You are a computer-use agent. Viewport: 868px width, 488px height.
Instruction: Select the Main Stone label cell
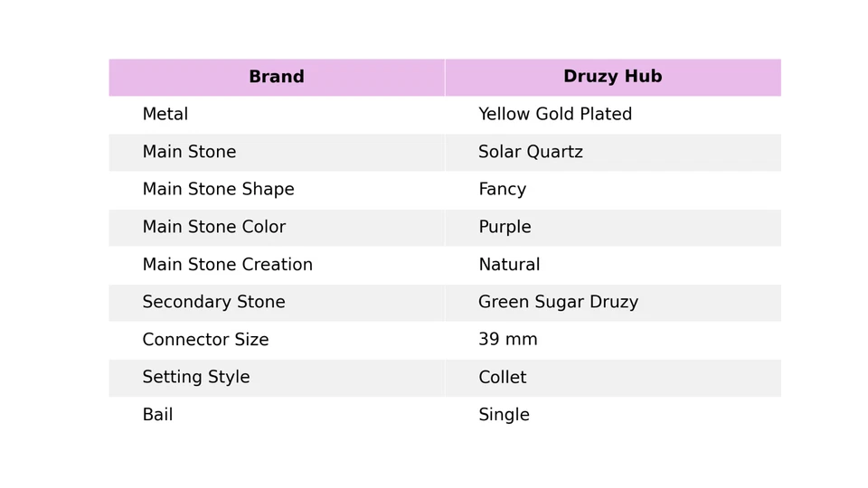[x=189, y=153]
